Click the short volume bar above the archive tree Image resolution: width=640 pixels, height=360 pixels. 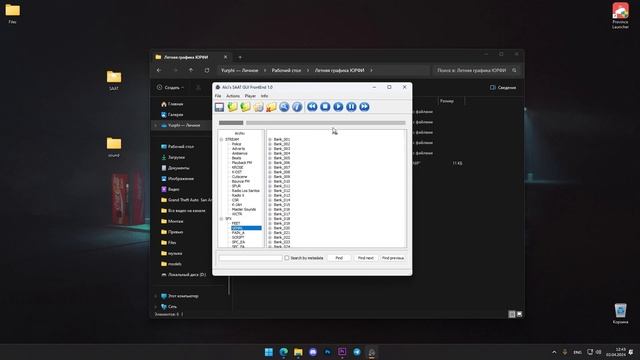click(231, 122)
